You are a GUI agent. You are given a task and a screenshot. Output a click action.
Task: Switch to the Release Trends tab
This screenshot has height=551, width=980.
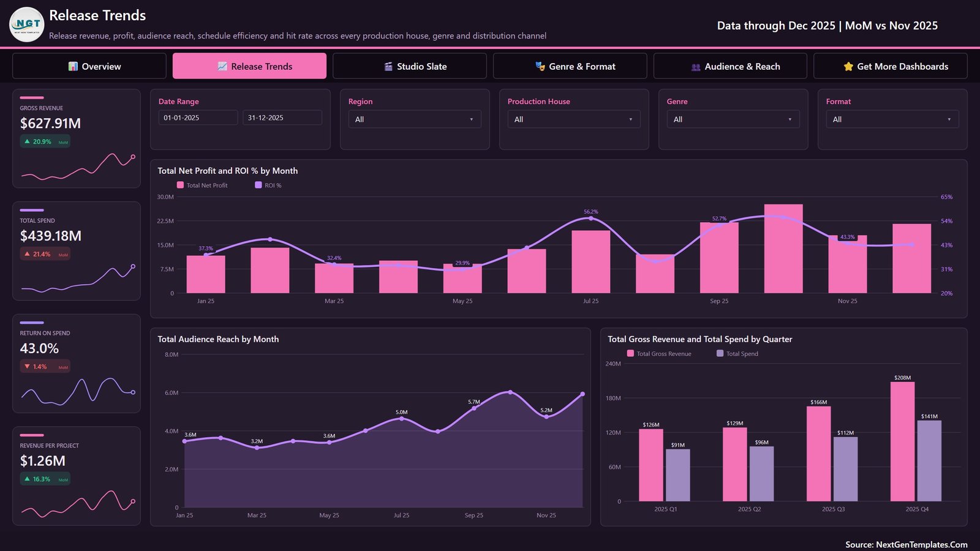[249, 66]
